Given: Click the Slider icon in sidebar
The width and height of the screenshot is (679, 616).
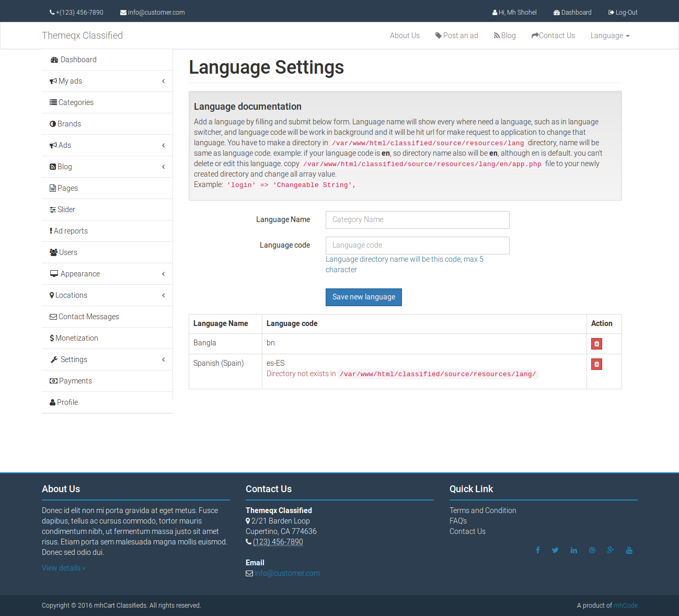Looking at the screenshot, I should click(52, 210).
